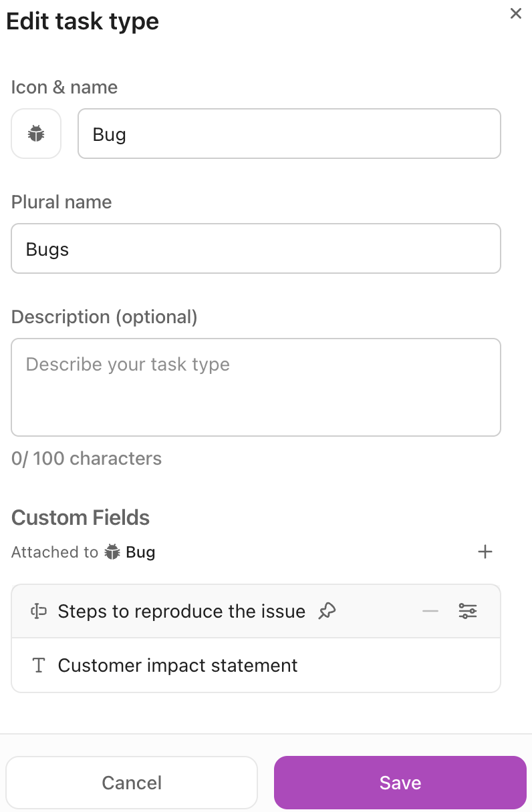Image resolution: width=532 pixels, height=812 pixels.
Task: Close the Edit task type dialog
Action: click(515, 13)
